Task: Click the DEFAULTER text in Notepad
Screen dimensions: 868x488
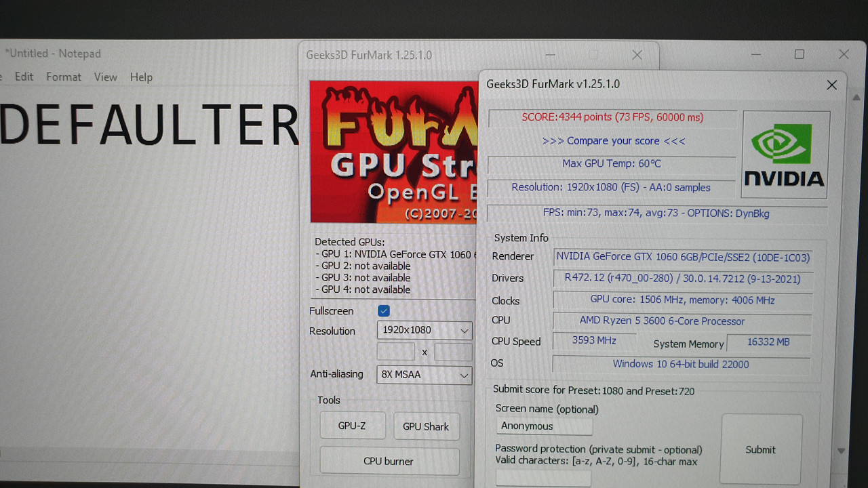Action: [x=149, y=125]
